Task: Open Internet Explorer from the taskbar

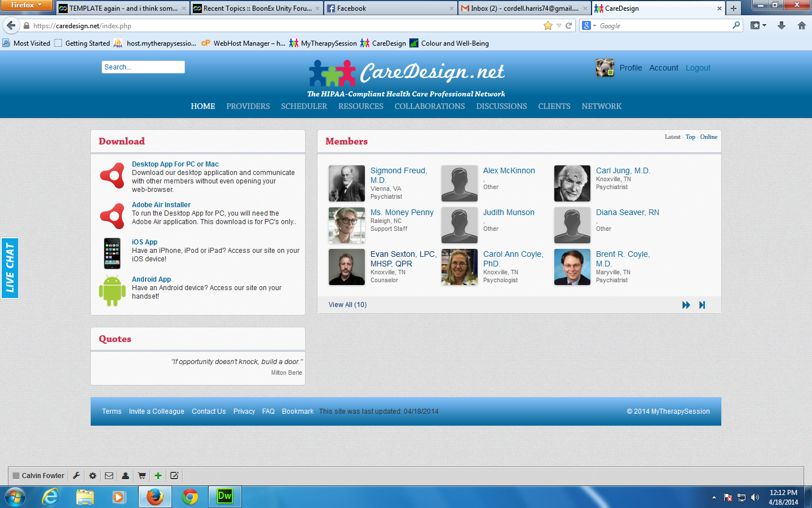Action: click(51, 497)
